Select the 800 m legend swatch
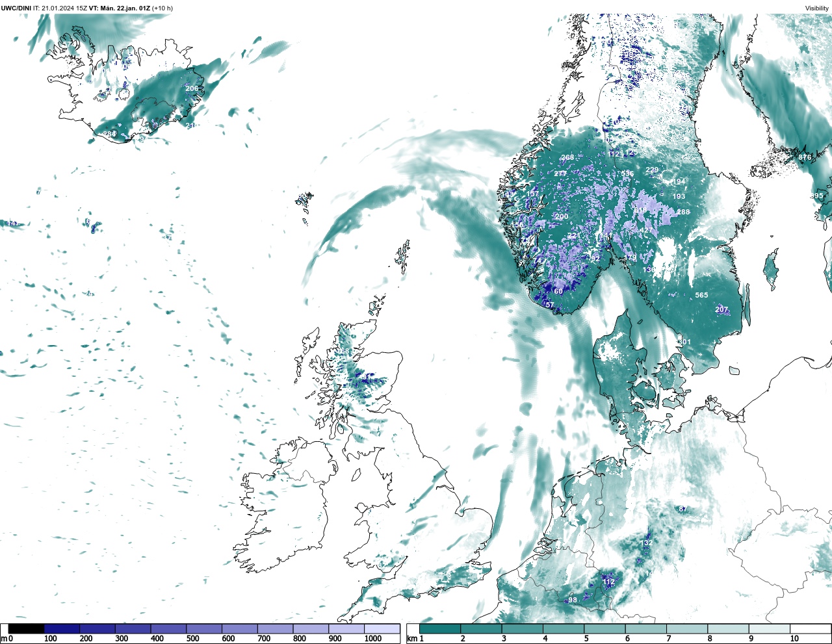The width and height of the screenshot is (832, 644). click(x=311, y=628)
